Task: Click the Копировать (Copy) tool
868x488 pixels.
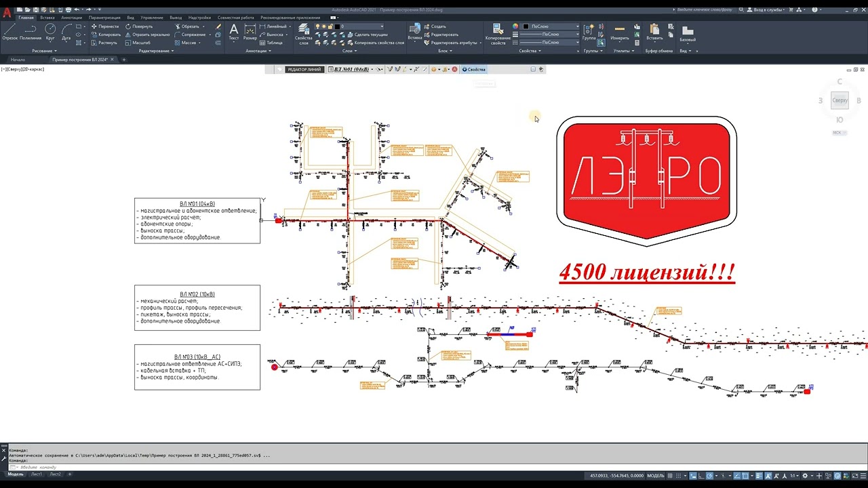Action: tap(105, 35)
